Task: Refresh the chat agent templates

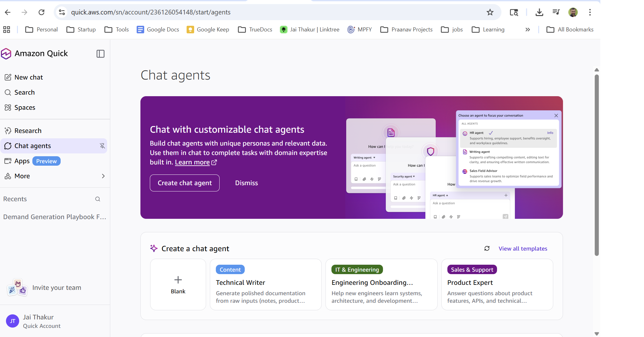Action: [x=487, y=248]
